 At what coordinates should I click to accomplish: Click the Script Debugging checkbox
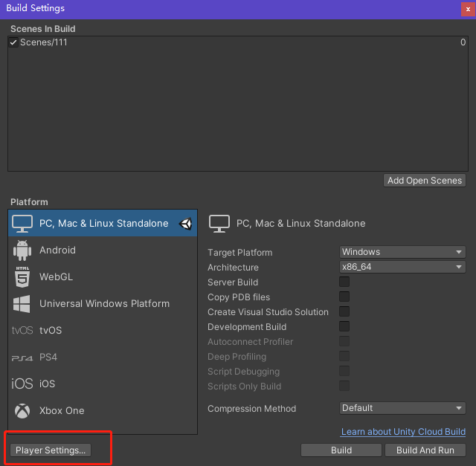(344, 371)
